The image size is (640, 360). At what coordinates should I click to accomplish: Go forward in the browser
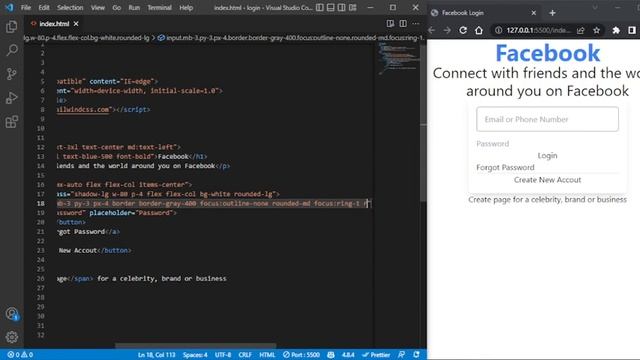tap(447, 30)
